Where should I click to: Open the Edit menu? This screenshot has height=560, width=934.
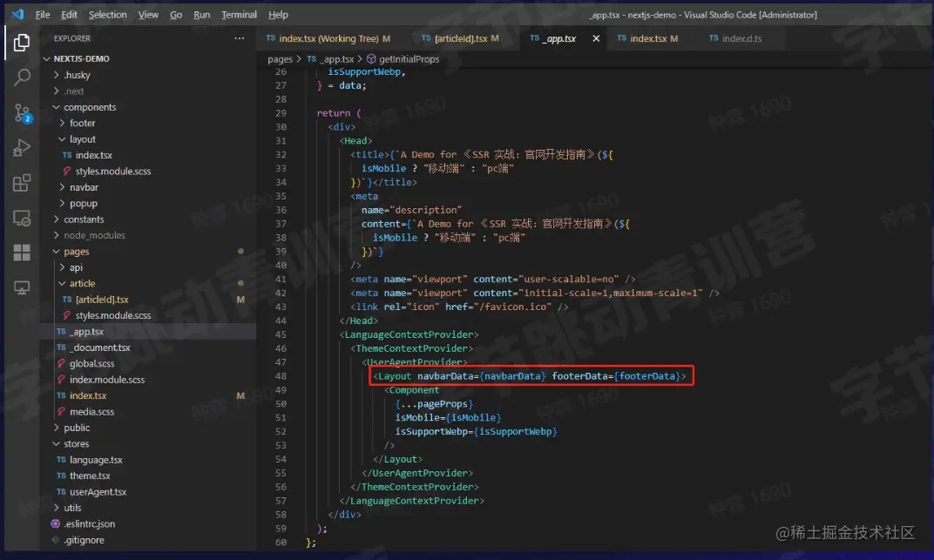coord(69,14)
